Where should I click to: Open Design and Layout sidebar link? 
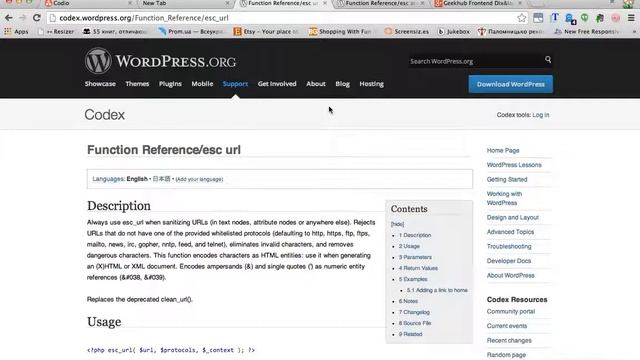click(x=513, y=218)
